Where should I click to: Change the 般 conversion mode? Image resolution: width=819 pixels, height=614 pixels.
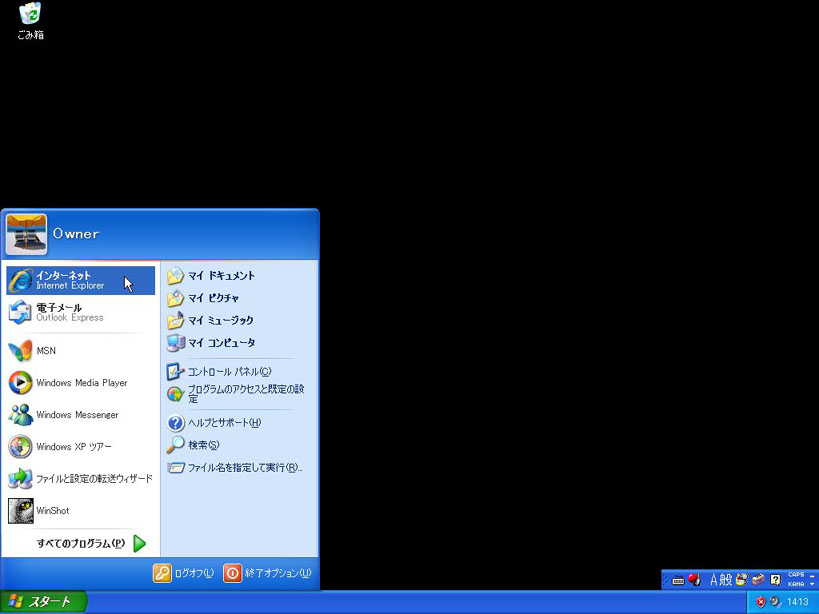(x=726, y=580)
